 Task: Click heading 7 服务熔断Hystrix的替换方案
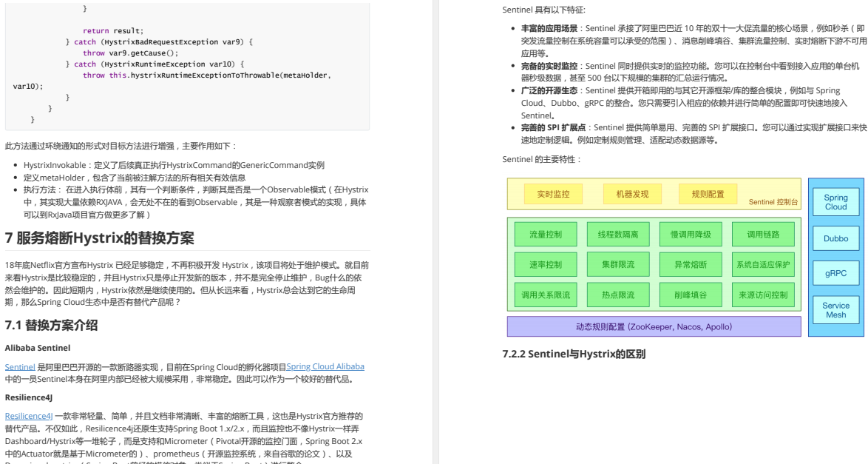coord(100,238)
